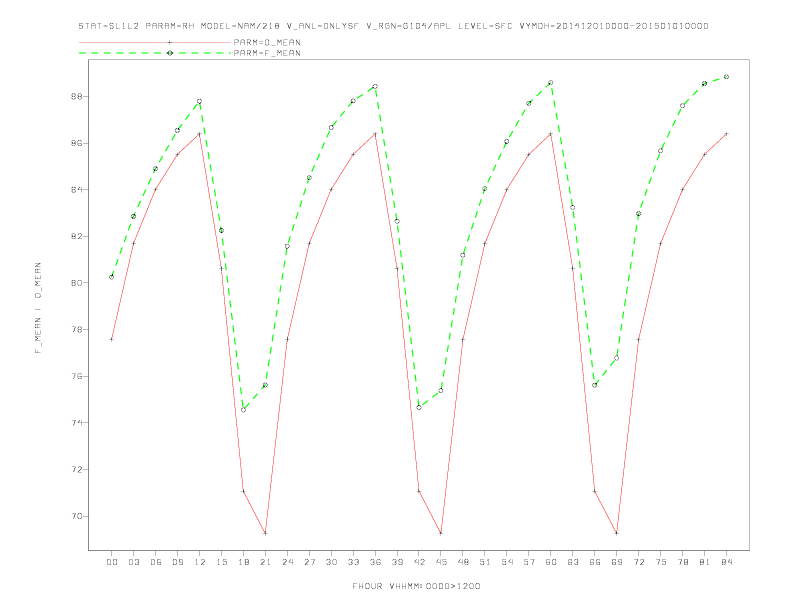Click x-axis tick label 27

click(x=309, y=562)
